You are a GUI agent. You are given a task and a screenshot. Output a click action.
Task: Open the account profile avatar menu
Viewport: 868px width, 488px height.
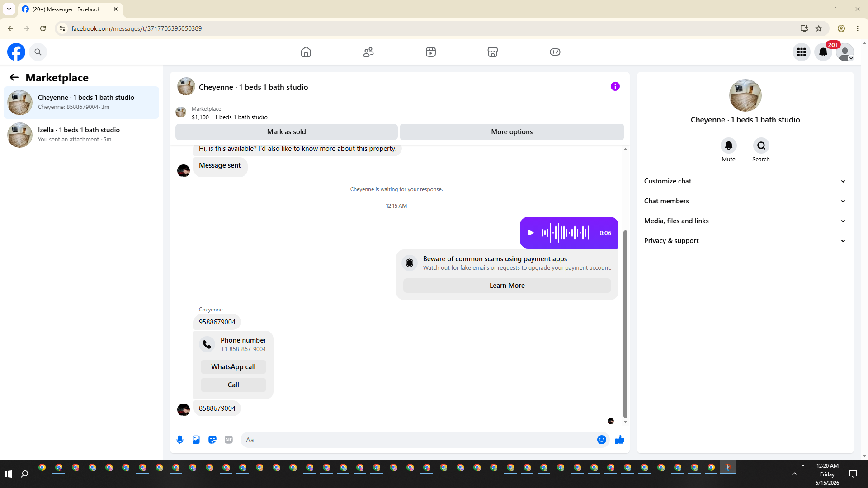845,52
